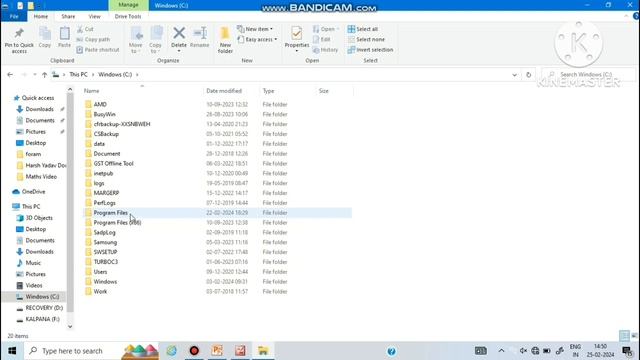Open the PowerPoint taskbar icon
The height and width of the screenshot is (360, 640).
pyautogui.click(x=217, y=351)
